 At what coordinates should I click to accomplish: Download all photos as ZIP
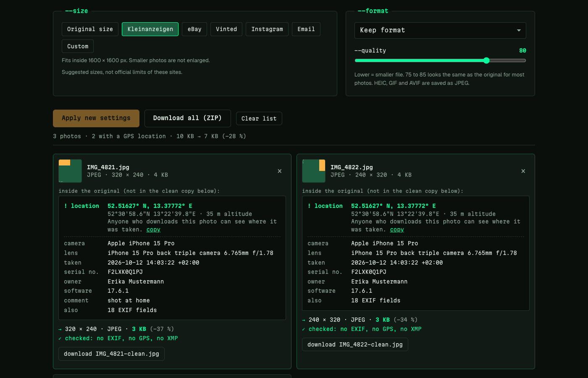tap(187, 118)
